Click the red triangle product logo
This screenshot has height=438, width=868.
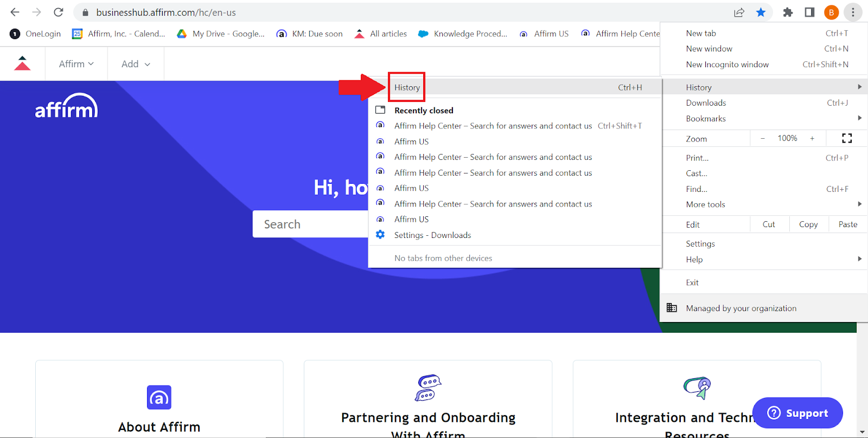[22, 63]
